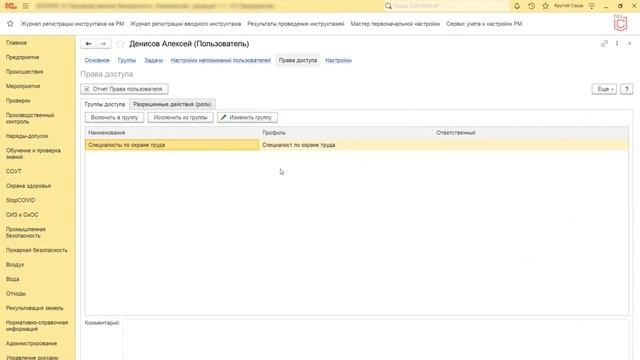Open Главное section in sidebar
The height and width of the screenshot is (360, 640).
click(16, 43)
